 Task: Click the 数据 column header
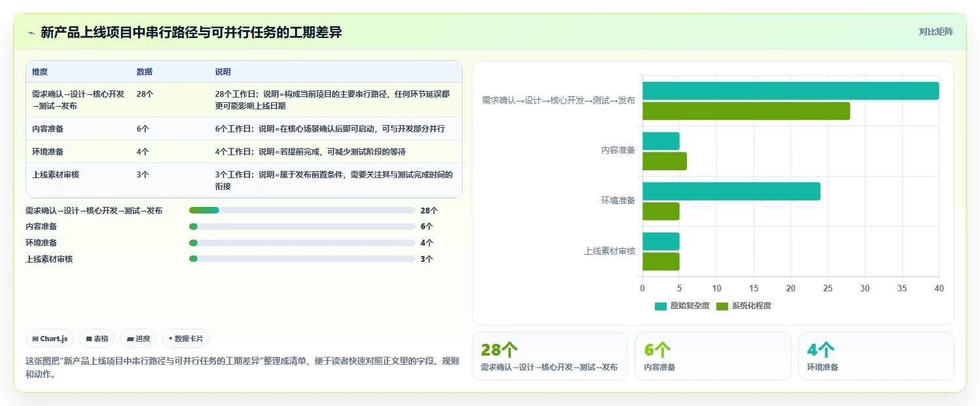145,72
